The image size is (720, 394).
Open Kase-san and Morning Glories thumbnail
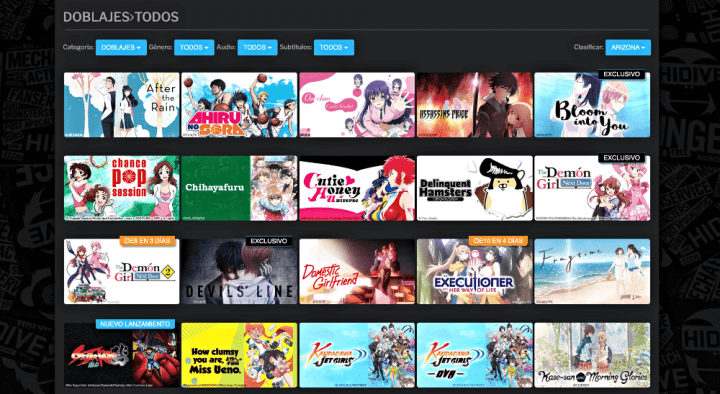click(592, 355)
